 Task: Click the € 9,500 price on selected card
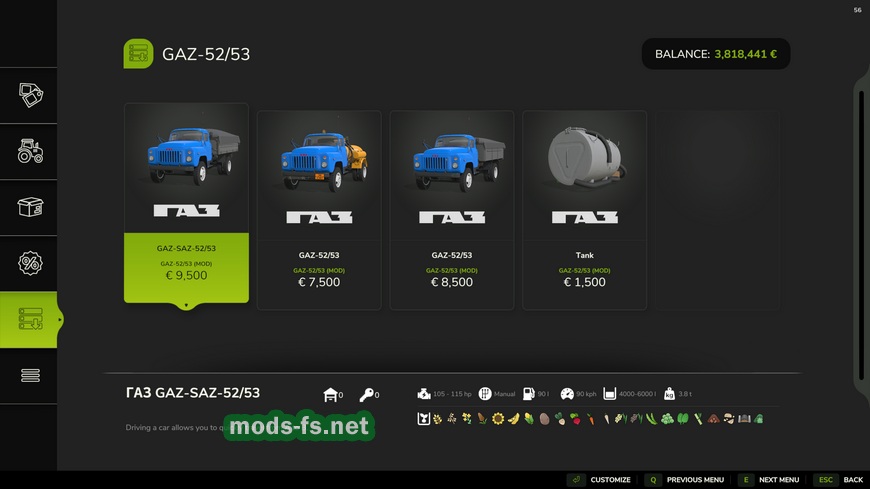click(x=186, y=275)
